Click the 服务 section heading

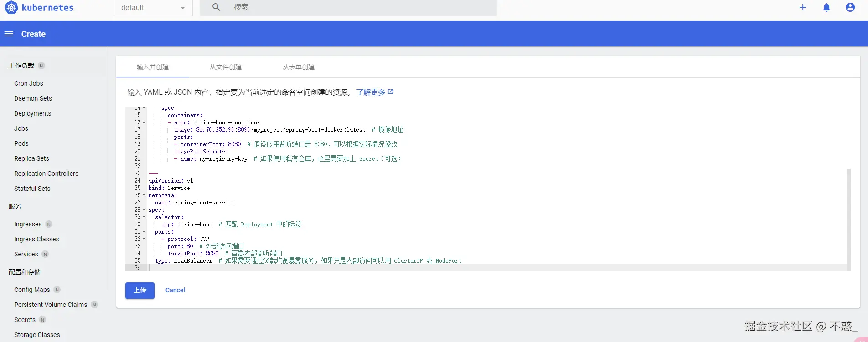15,206
